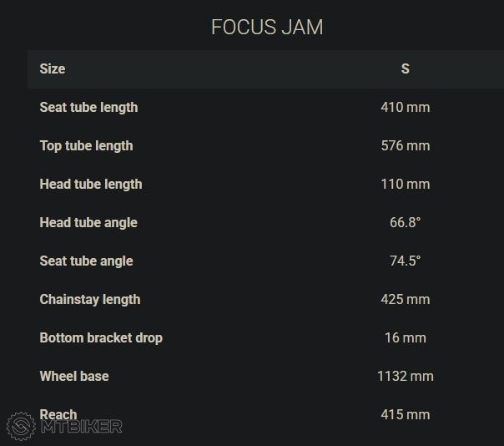Select the Head tube angle label
This screenshot has height=446, width=504.
[88, 222]
